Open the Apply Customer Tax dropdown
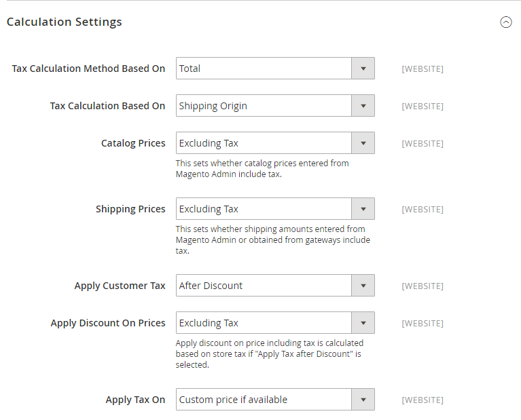 pos(275,286)
